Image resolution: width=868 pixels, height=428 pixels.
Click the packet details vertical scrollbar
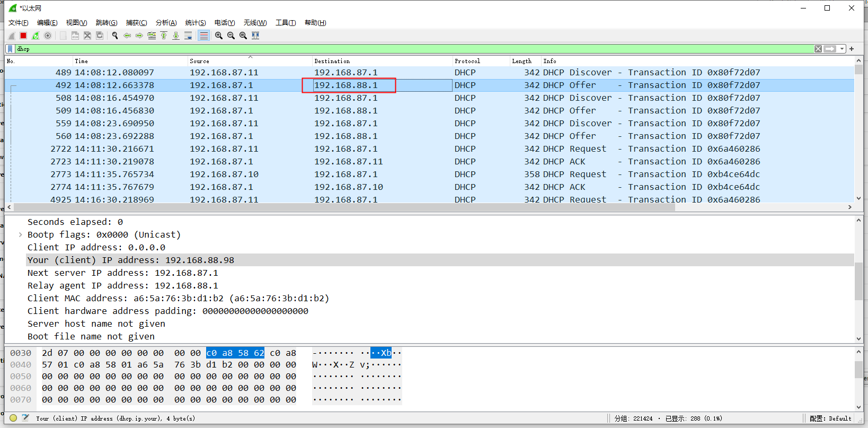coord(858,281)
